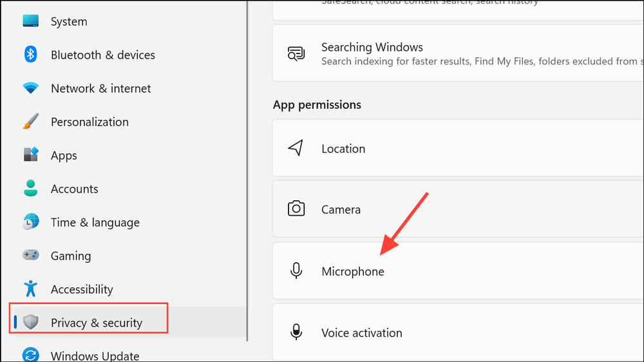Click the Microphone icon

(x=296, y=271)
